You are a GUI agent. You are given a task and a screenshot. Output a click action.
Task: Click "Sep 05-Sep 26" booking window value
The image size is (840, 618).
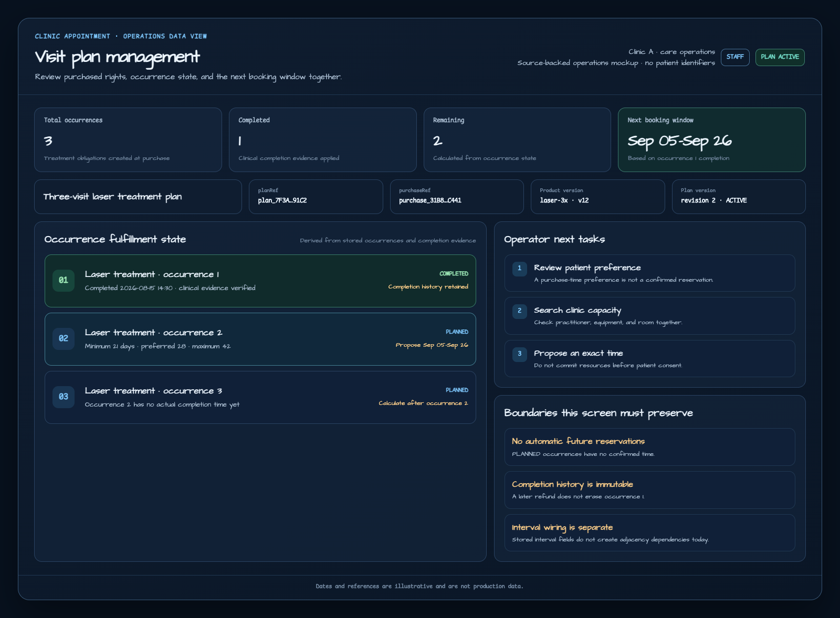pyautogui.click(x=679, y=141)
